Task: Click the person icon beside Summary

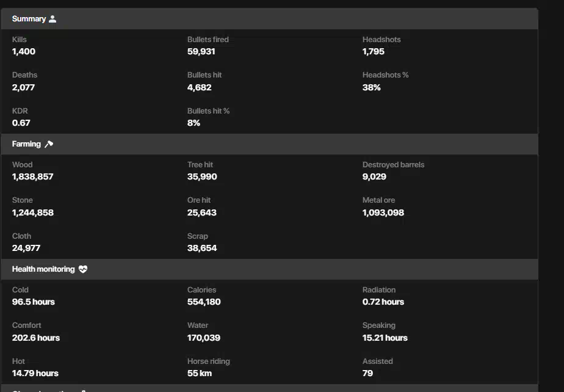Action: 52,19
